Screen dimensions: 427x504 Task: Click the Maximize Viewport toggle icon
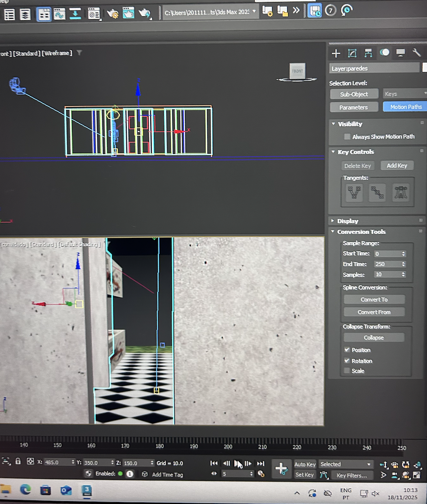coord(417,475)
